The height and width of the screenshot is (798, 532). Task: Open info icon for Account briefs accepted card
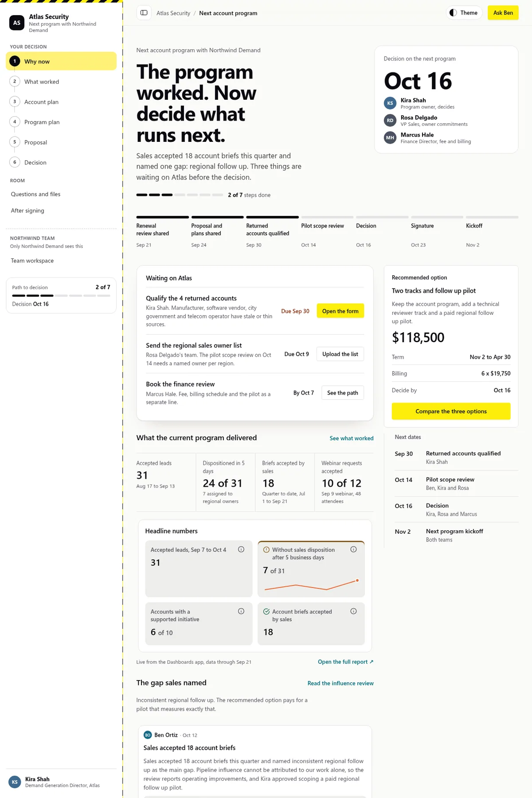coord(353,611)
